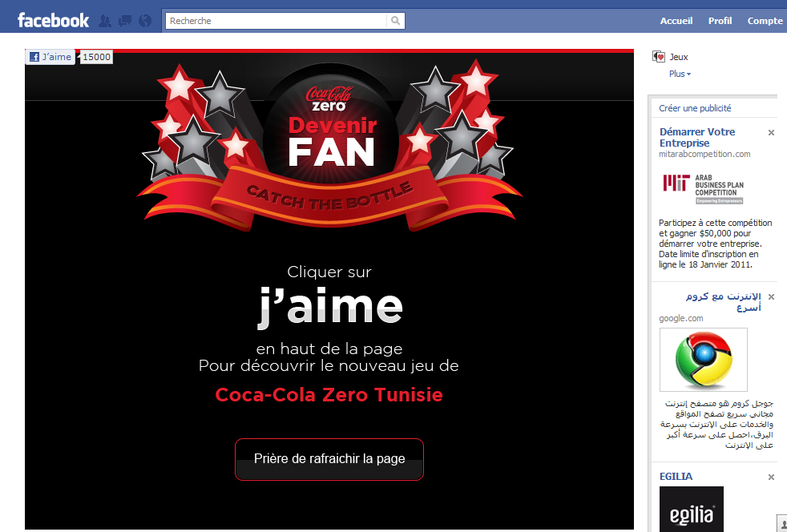Screen dimensions: 787x532
Task: Click the Prière de rafraichir la page button
Action: (x=329, y=459)
